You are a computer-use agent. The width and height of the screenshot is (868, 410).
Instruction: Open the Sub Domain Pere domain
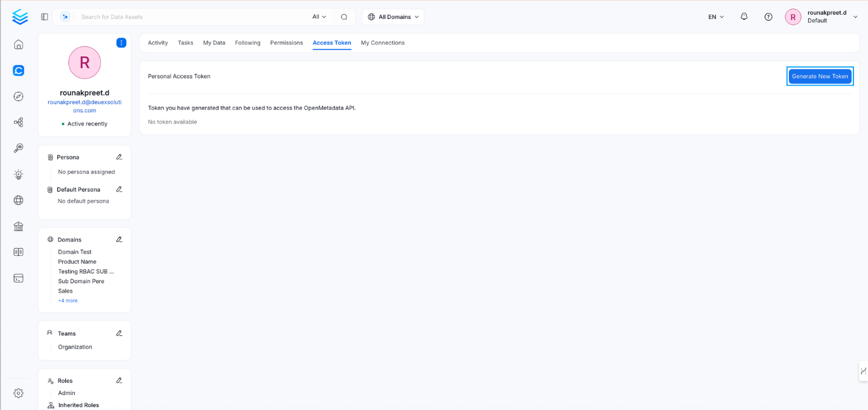click(x=81, y=281)
